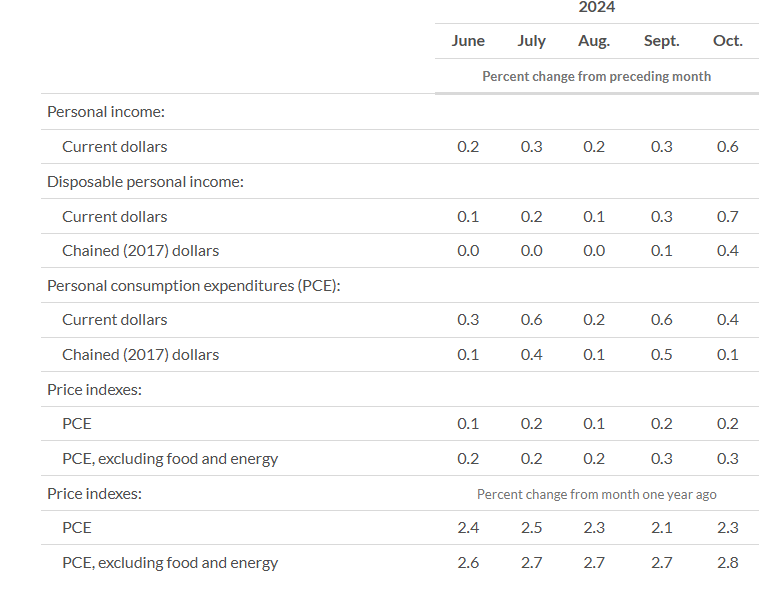
Task: Select the "Disposable personal income:" row label
Action: [146, 182]
